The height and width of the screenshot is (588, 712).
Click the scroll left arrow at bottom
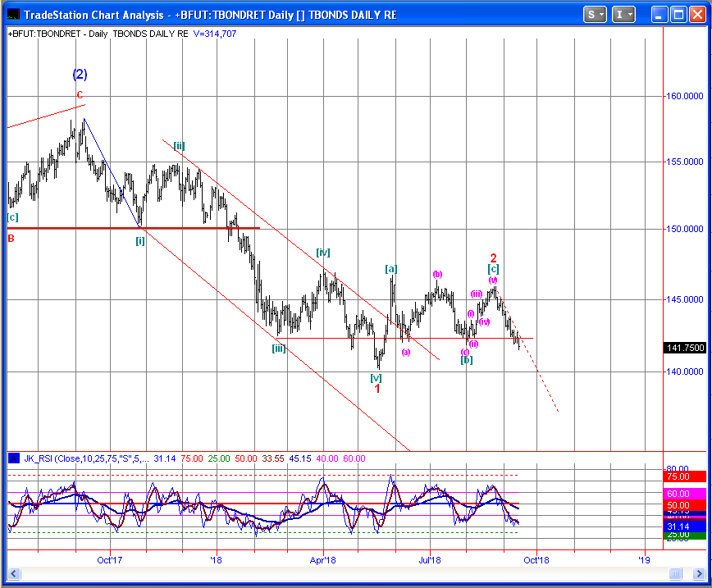tap(13, 574)
